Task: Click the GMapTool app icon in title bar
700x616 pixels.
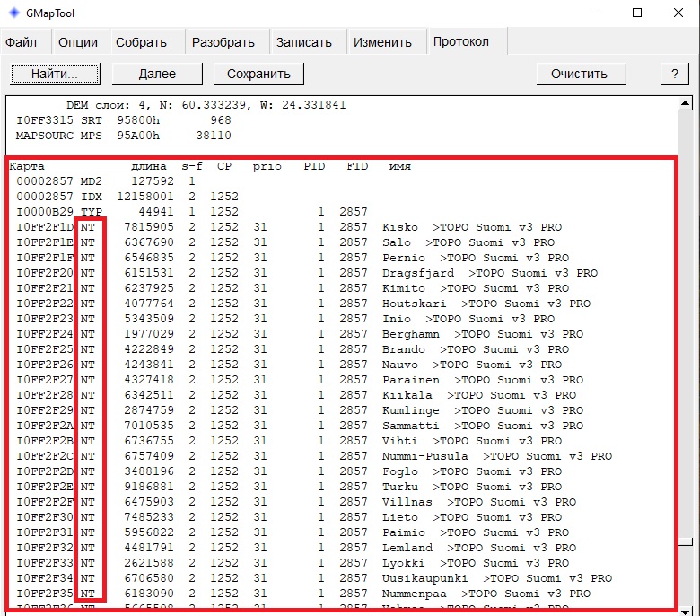Action: point(12,13)
